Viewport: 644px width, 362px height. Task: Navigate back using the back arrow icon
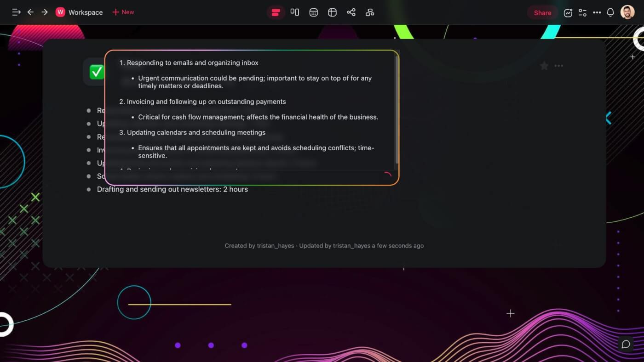30,12
